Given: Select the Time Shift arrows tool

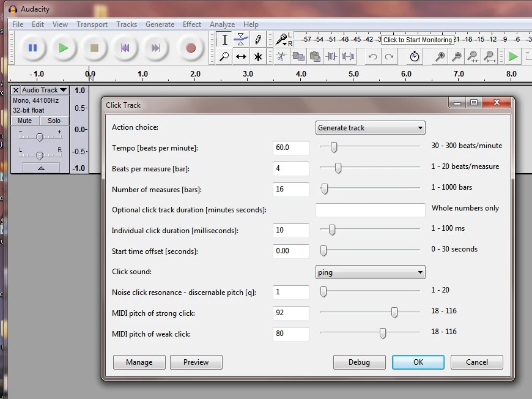Looking at the screenshot, I should [241, 56].
